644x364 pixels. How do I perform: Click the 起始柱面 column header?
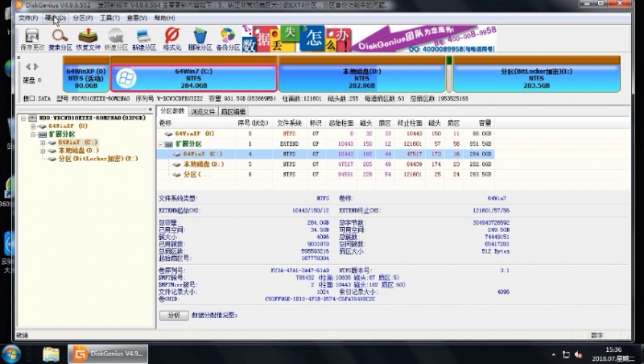click(341, 123)
